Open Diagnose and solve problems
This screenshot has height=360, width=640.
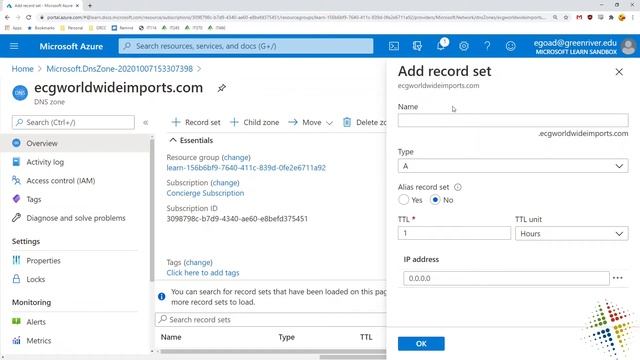[76, 218]
